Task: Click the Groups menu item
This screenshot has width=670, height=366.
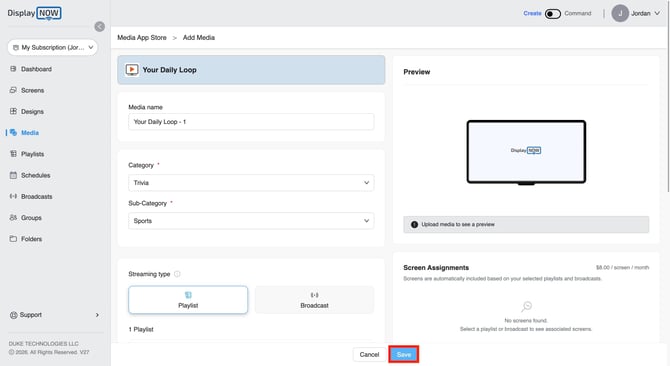Action: [x=31, y=218]
